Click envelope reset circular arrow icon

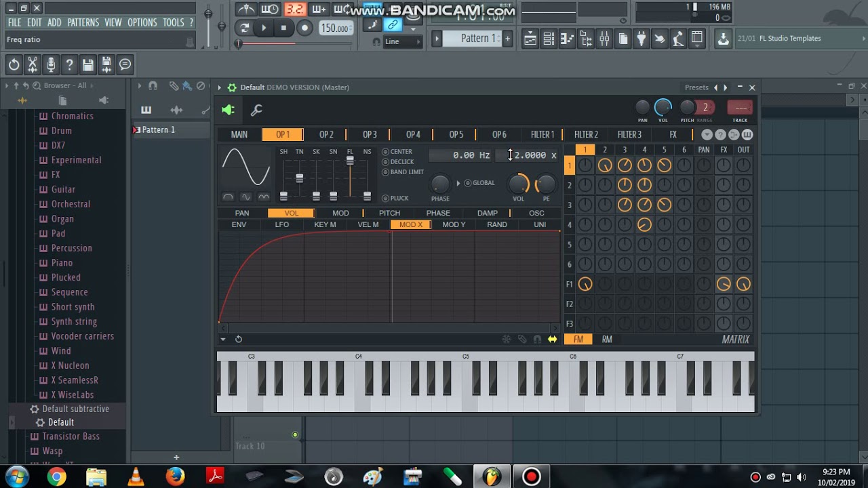click(239, 339)
